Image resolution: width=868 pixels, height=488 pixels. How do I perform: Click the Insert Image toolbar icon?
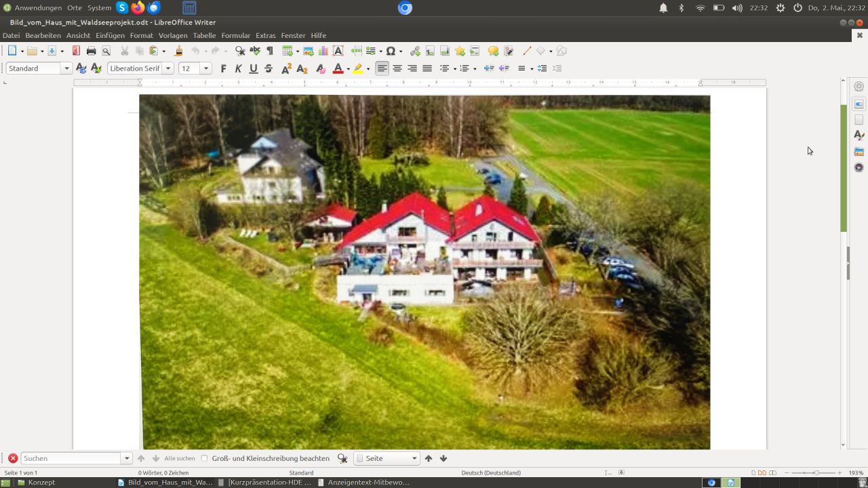click(309, 51)
